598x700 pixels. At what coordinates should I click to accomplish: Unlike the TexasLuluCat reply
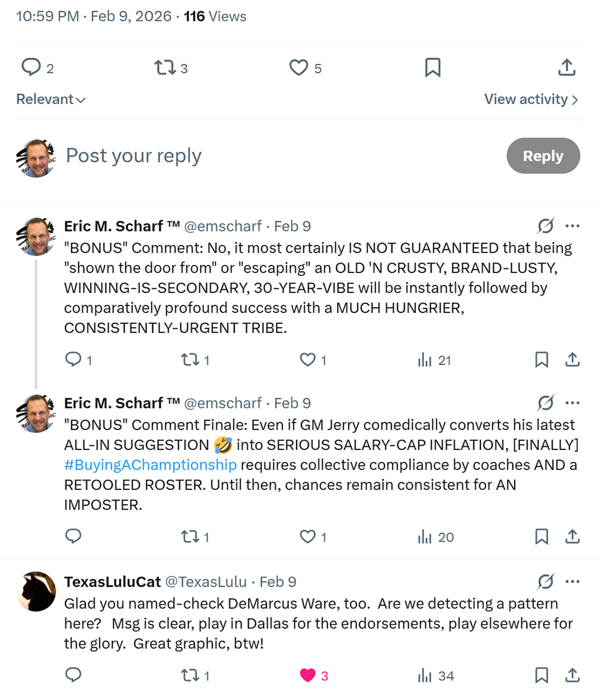coord(308,675)
